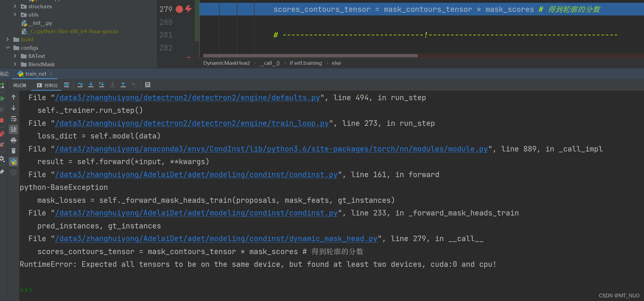Open condinst.py link at line 161
This screenshot has height=301, width=644.
click(x=196, y=175)
